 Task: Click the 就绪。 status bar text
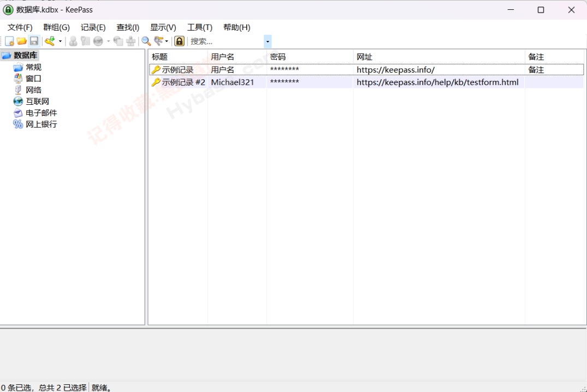(x=102, y=388)
